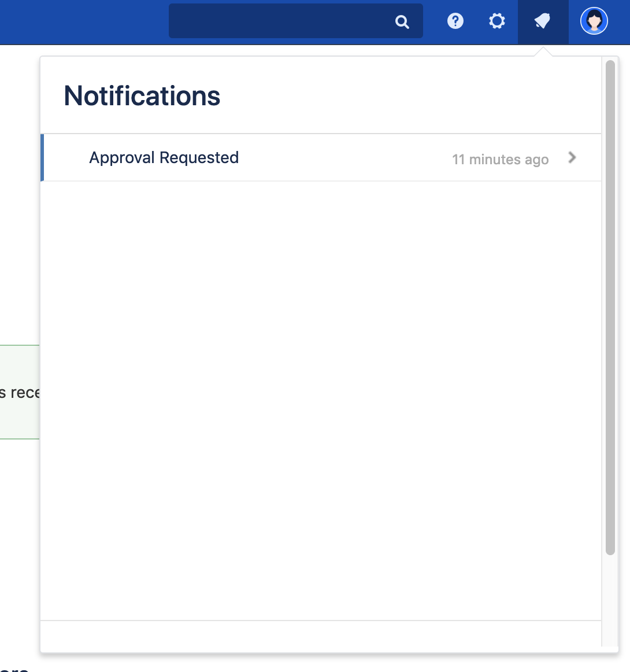Open the Approval Requested notification
The height and width of the screenshot is (672, 630).
(164, 157)
